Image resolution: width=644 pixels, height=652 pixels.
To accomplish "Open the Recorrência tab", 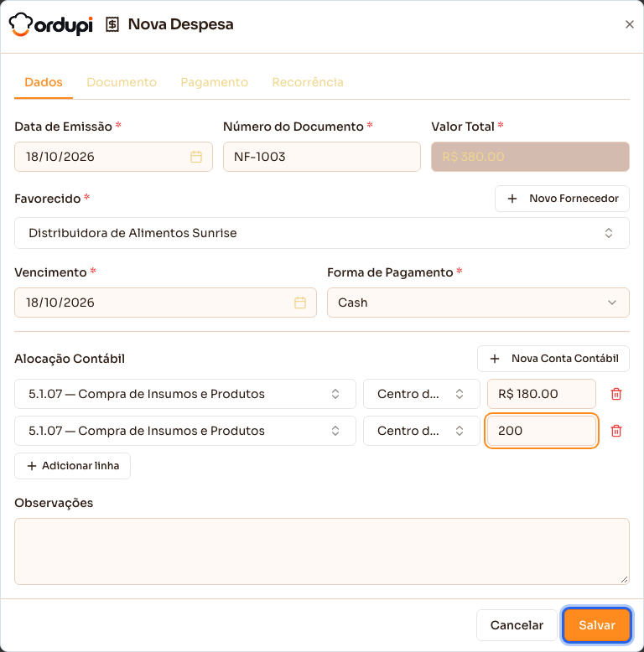I will [308, 82].
